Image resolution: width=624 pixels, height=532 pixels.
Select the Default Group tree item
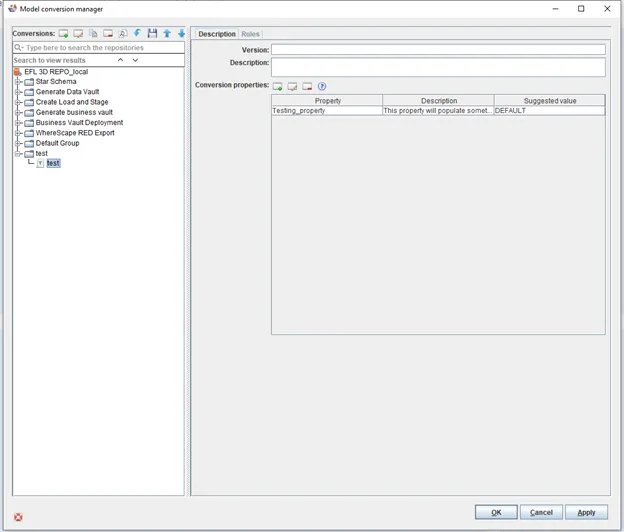tap(57, 143)
